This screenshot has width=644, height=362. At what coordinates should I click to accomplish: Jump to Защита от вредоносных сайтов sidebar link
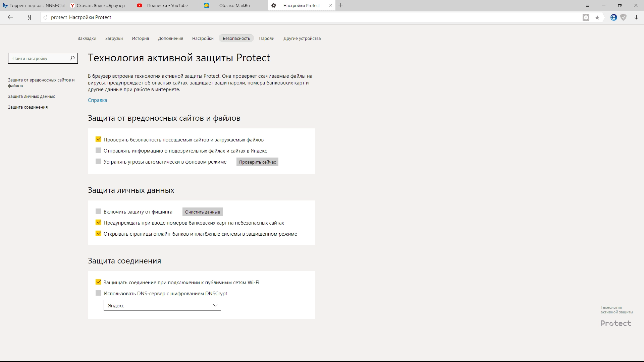41,83
